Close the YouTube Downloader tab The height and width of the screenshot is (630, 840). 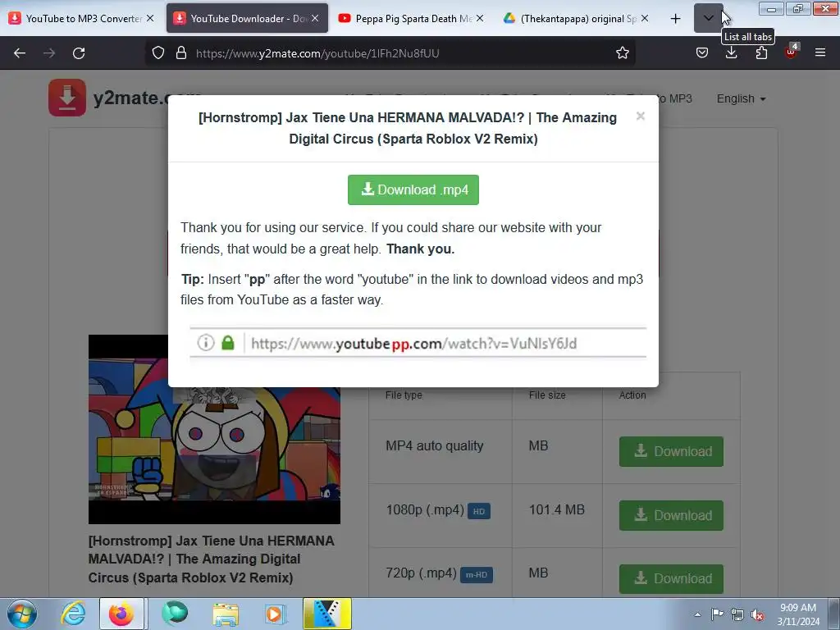316,19
